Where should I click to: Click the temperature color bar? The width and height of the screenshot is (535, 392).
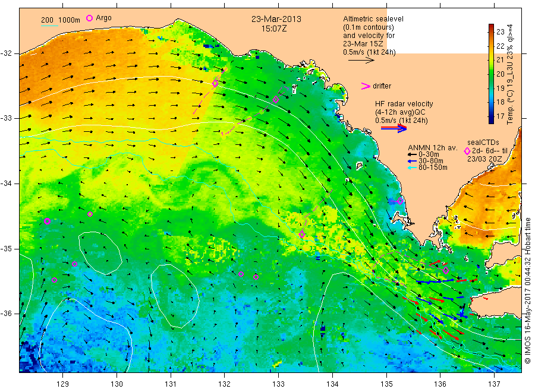click(x=492, y=74)
